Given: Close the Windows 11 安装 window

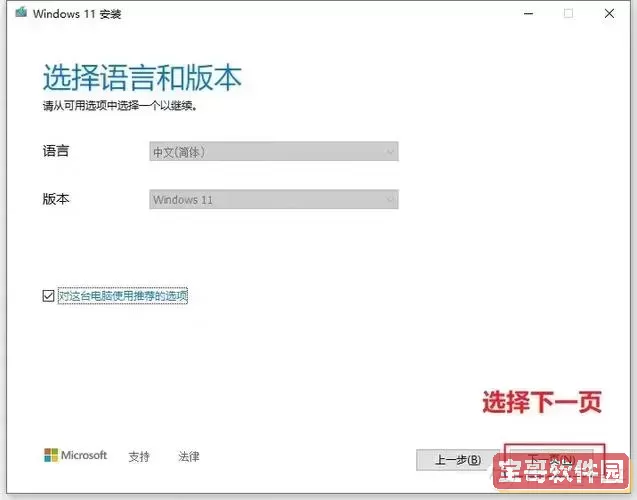Looking at the screenshot, I should pos(609,13).
